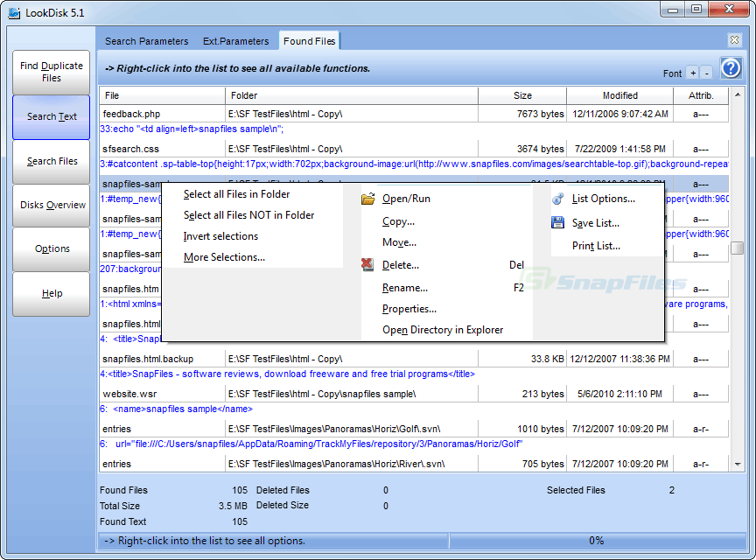Click Open Directory in Explorer

pos(443,330)
